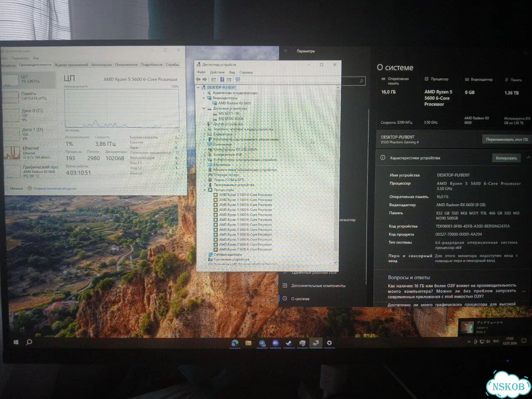Click scan for hardware changes monitor icon
Screen dimensions: 532x399
pos(238,79)
